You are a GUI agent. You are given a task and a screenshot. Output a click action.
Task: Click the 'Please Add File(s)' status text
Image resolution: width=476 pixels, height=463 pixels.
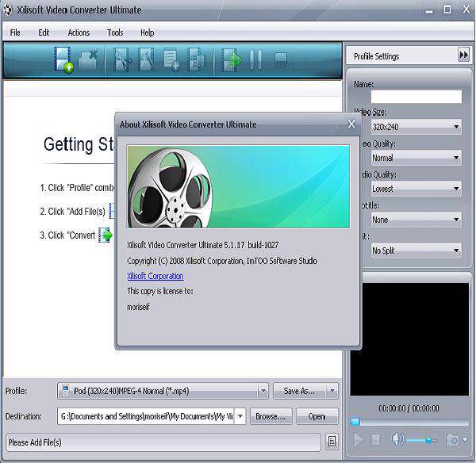click(35, 442)
